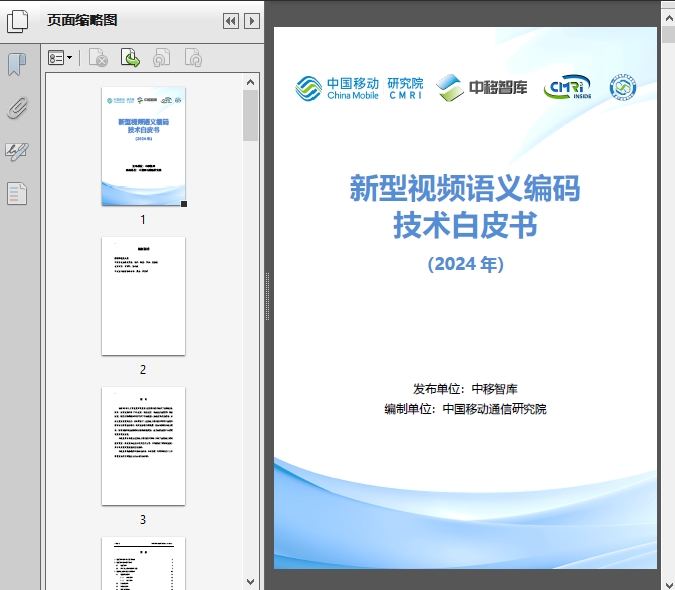Open the thumbnail options dropdown menu
The image size is (675, 590).
(60, 58)
